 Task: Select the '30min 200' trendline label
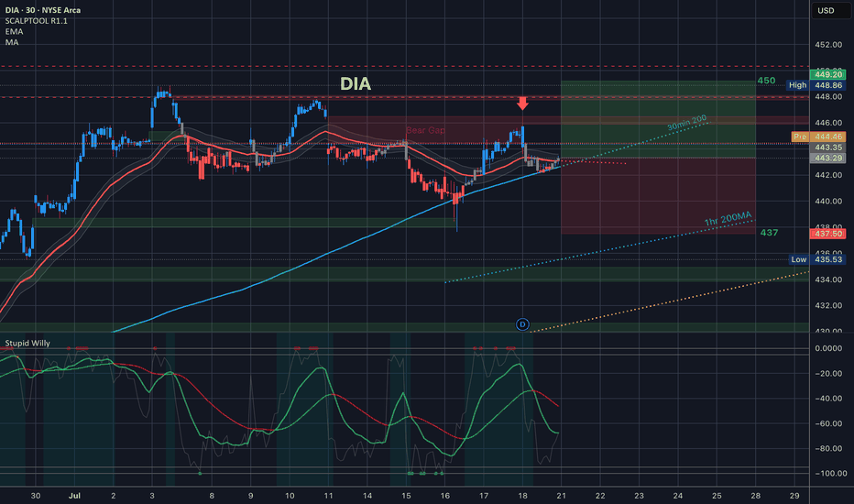687,123
